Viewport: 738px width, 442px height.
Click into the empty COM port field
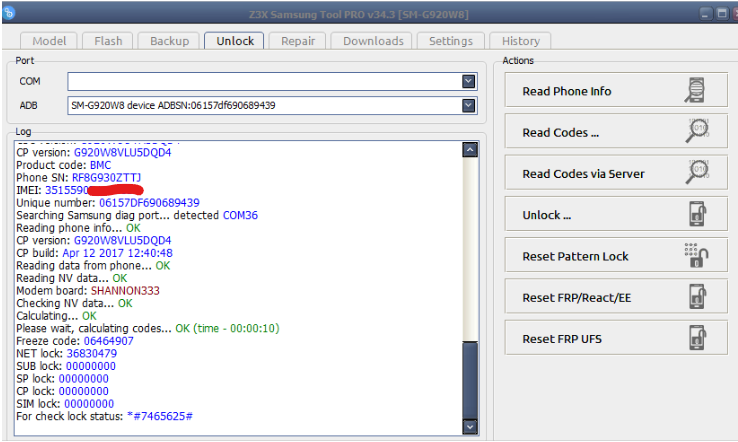click(x=272, y=81)
